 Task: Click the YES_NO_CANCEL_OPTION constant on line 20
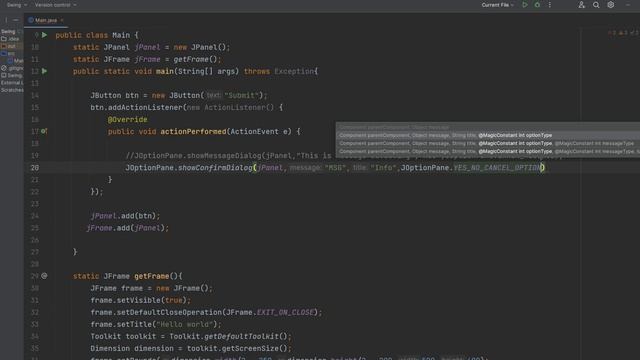tap(498, 168)
